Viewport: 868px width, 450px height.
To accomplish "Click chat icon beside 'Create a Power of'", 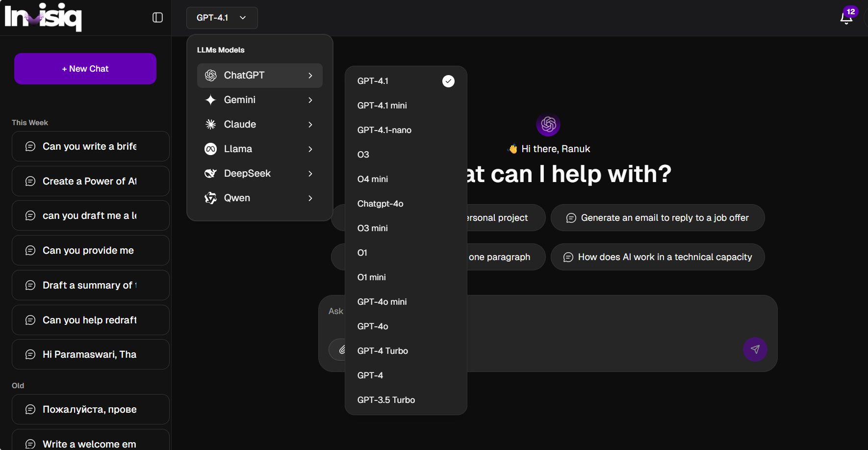I will (30, 181).
